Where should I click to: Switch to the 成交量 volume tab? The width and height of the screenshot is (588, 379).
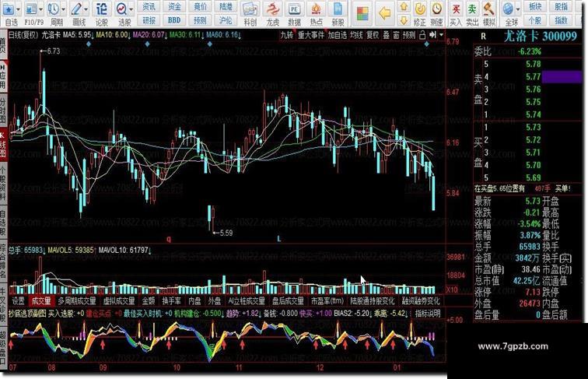[41, 300]
